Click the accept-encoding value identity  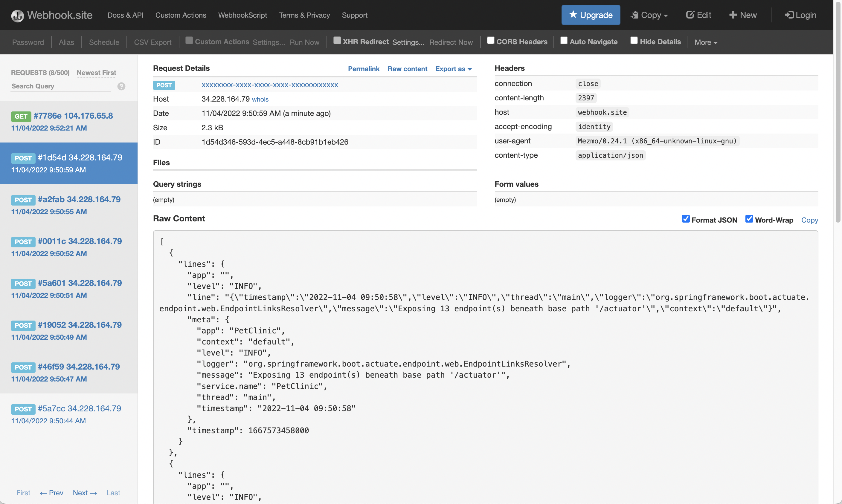point(594,127)
